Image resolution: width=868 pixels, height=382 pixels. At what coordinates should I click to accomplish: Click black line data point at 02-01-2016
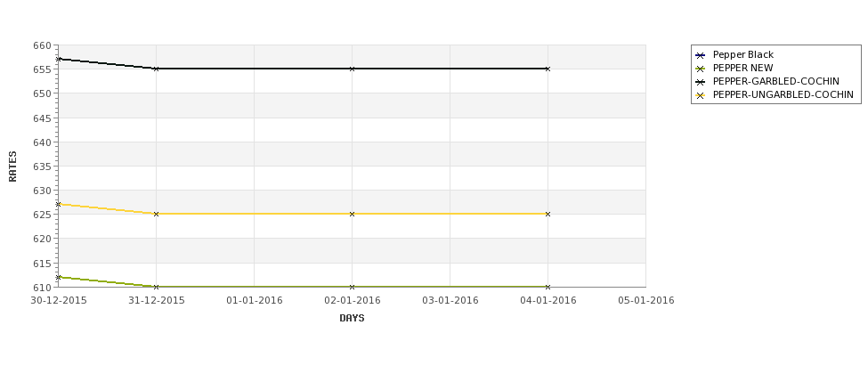click(x=352, y=69)
